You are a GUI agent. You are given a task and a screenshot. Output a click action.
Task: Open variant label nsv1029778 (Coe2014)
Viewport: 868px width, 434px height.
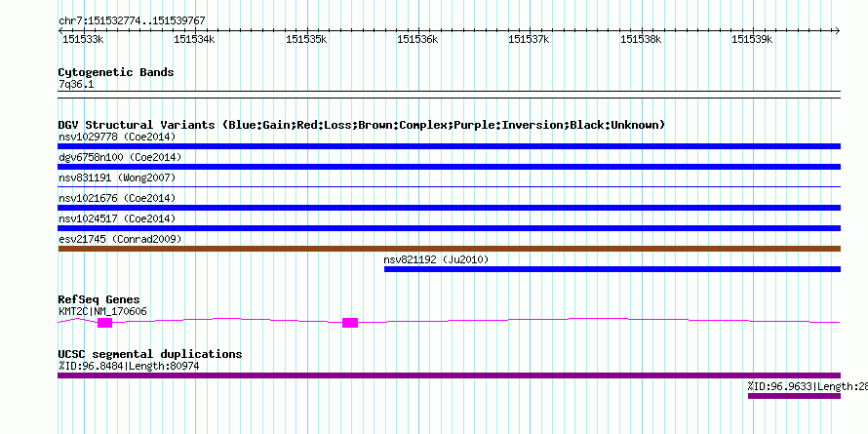click(x=117, y=137)
